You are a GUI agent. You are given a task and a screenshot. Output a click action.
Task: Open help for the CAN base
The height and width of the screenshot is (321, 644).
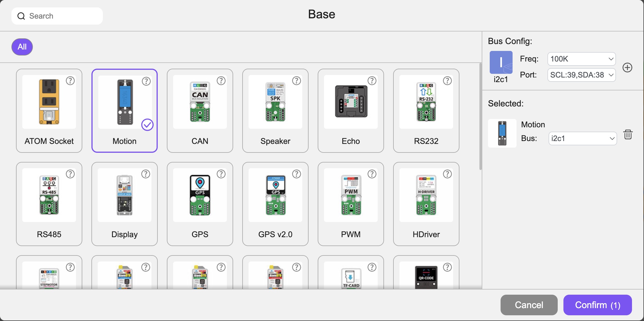221,81
